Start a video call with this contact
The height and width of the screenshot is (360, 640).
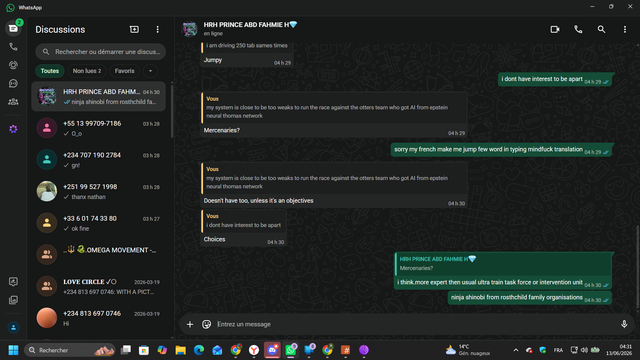pyautogui.click(x=555, y=29)
